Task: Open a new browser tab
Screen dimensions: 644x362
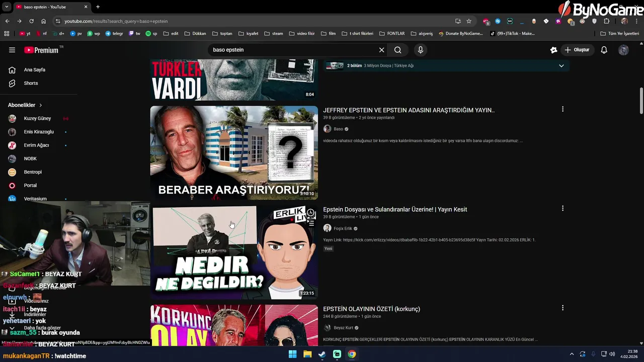Action: (98, 7)
